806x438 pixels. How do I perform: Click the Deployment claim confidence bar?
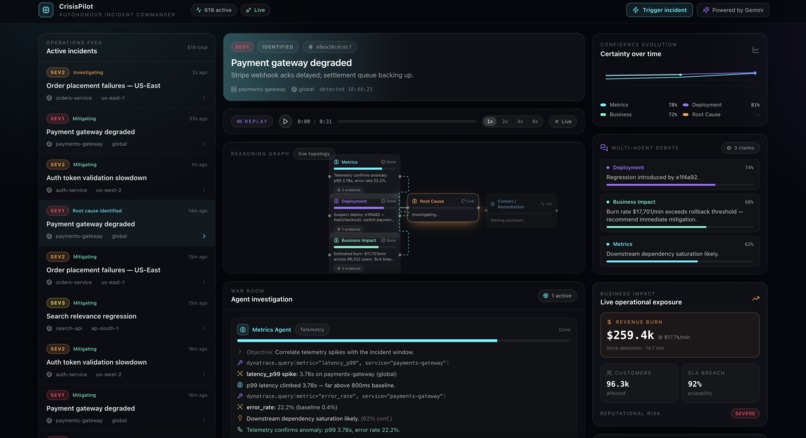(680, 184)
